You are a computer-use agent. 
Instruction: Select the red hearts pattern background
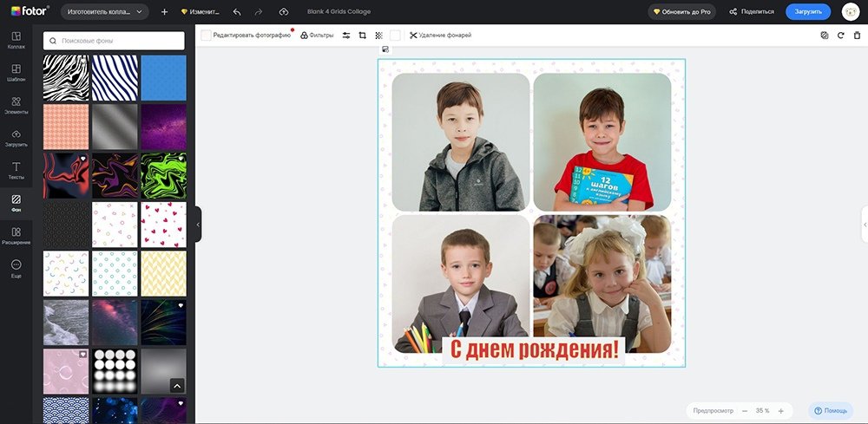(163, 225)
